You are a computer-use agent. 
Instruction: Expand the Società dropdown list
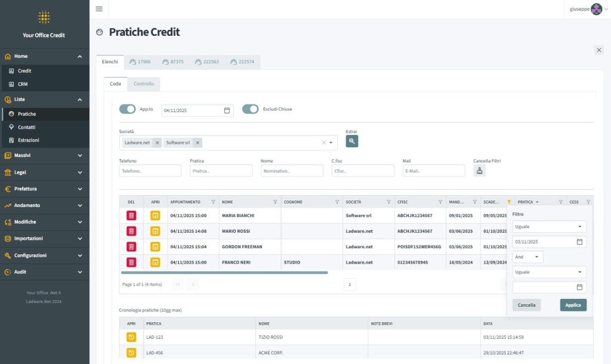(x=331, y=143)
